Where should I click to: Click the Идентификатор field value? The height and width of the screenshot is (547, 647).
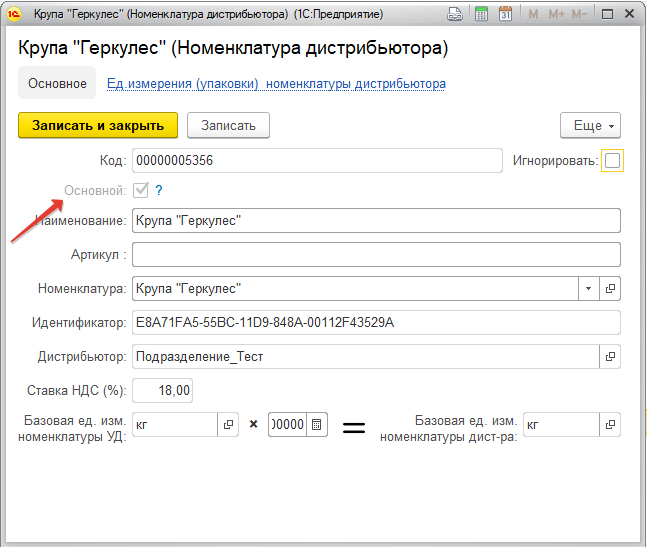[376, 323]
